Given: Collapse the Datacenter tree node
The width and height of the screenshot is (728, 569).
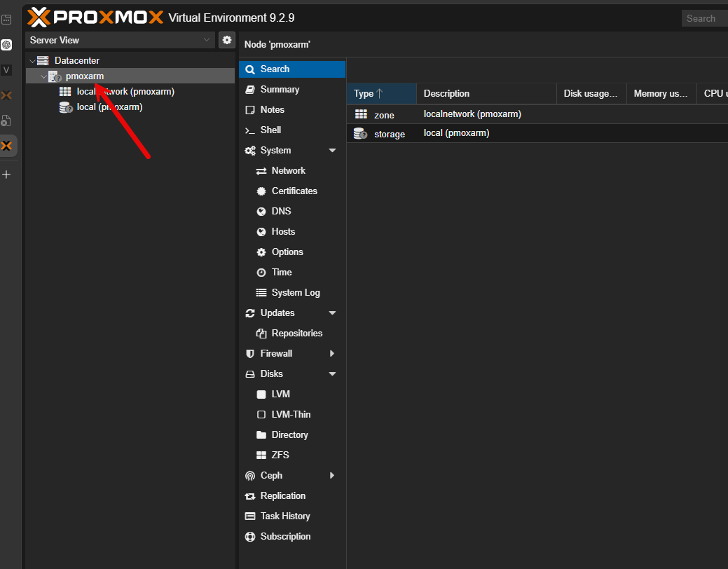Looking at the screenshot, I should [x=32, y=61].
